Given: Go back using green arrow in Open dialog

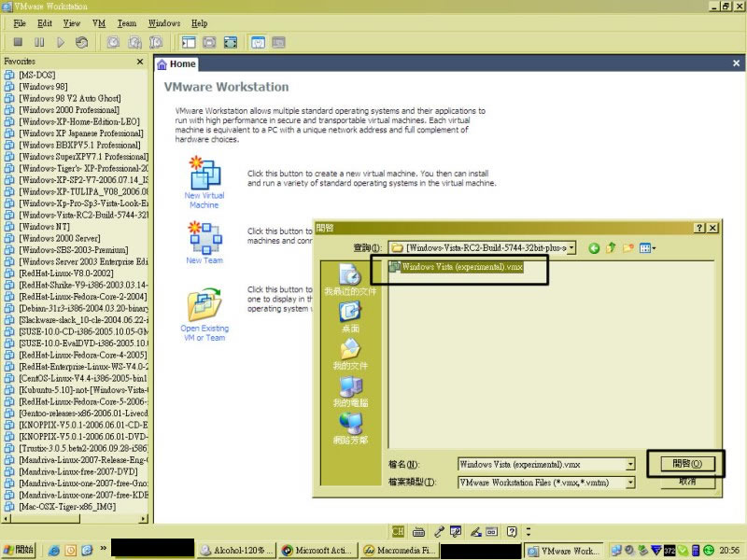Looking at the screenshot, I should (594, 248).
